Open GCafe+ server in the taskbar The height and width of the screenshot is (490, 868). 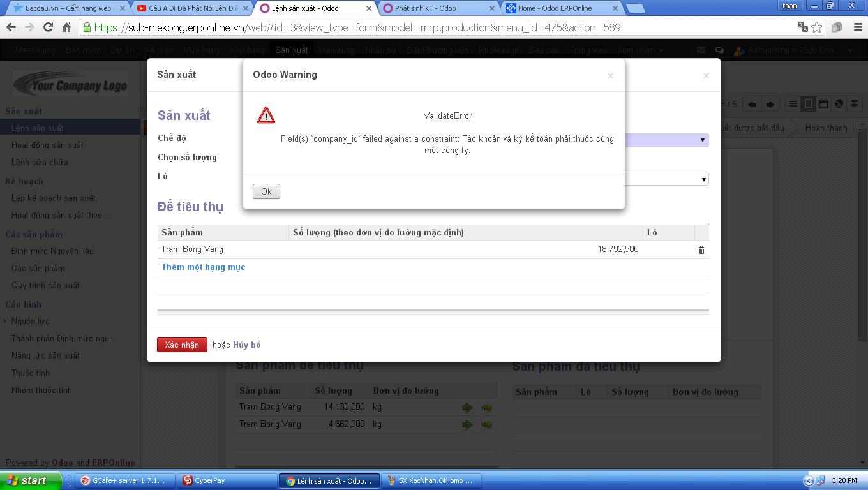pos(124,480)
